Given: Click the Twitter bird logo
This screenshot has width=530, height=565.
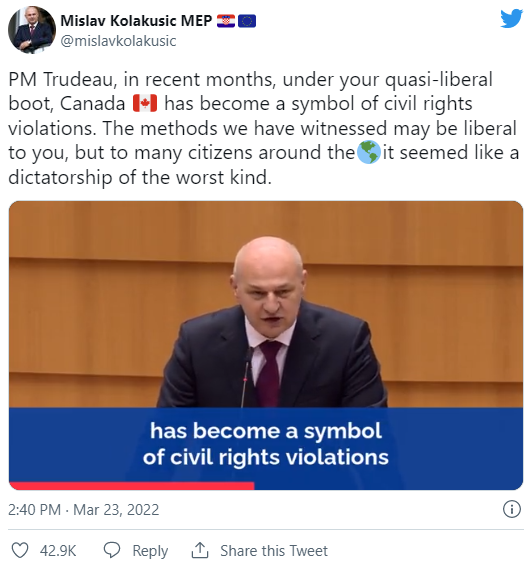Looking at the screenshot, I should (x=511, y=18).
